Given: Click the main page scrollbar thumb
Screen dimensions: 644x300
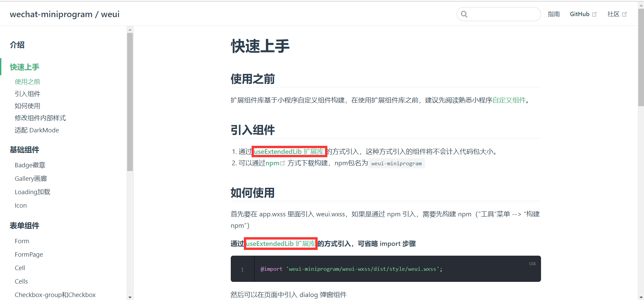Looking at the screenshot, I should point(641,57).
